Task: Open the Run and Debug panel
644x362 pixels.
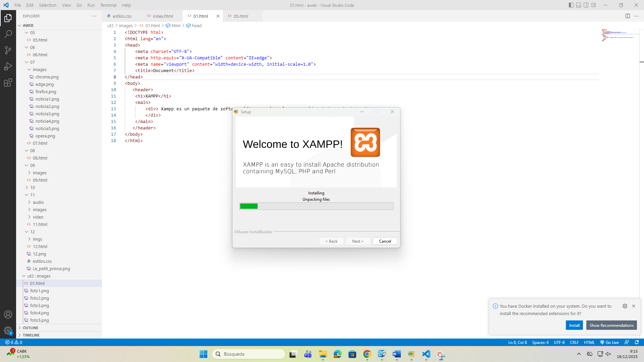Action: 8,66
